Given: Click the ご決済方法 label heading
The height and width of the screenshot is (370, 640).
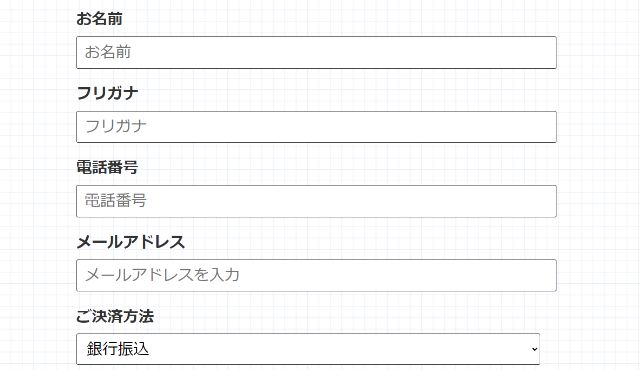Looking at the screenshot, I should pos(115,316).
